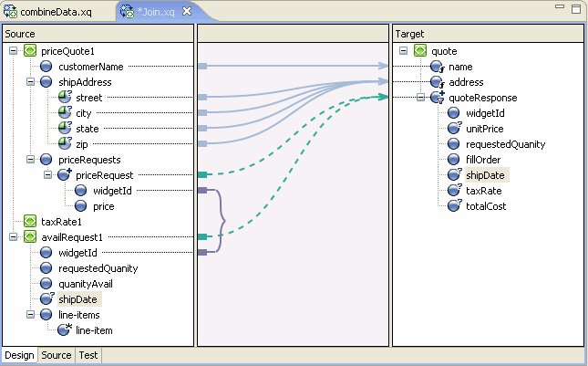This screenshot has width=588, height=366.
Task: Click the green priceRequest mapping connector handle
Action: point(202,175)
